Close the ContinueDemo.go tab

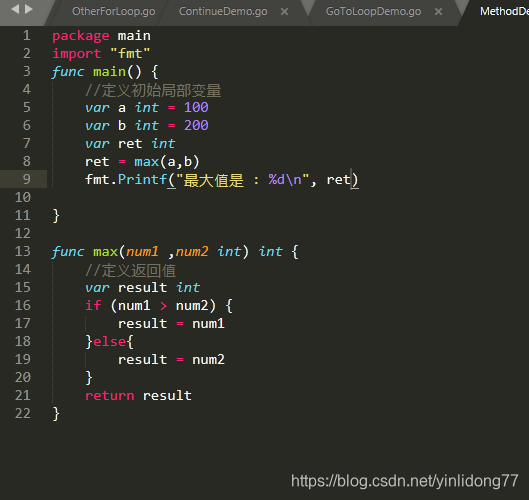(x=285, y=12)
